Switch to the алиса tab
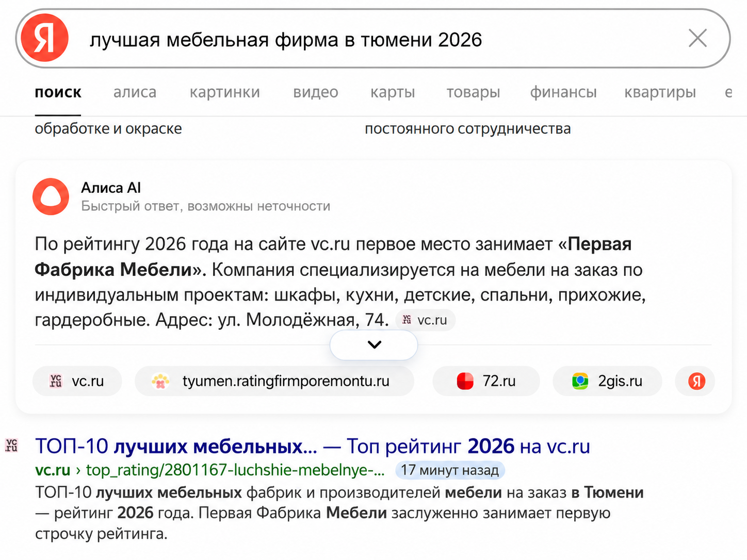 click(x=135, y=92)
